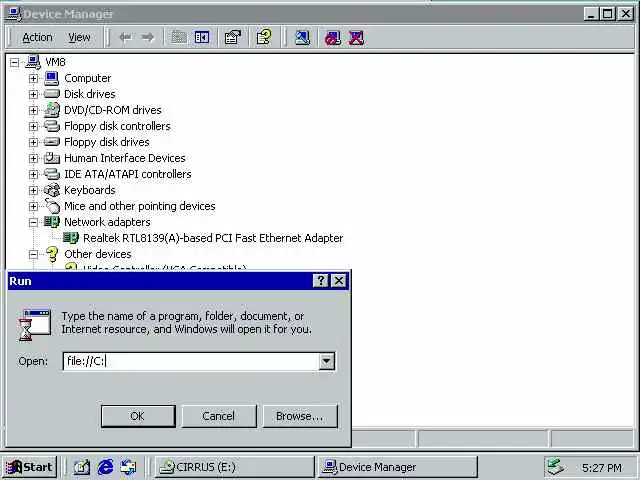Select the Other devices question mark icon

tap(52, 254)
